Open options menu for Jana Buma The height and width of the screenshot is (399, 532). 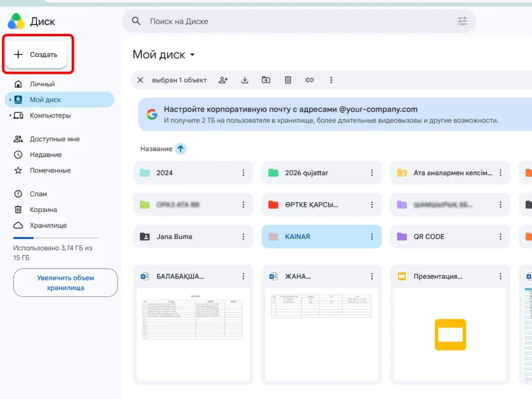tap(243, 236)
